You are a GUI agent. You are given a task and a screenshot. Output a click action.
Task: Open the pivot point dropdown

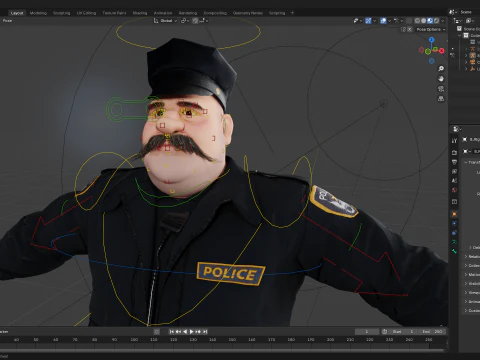point(185,21)
